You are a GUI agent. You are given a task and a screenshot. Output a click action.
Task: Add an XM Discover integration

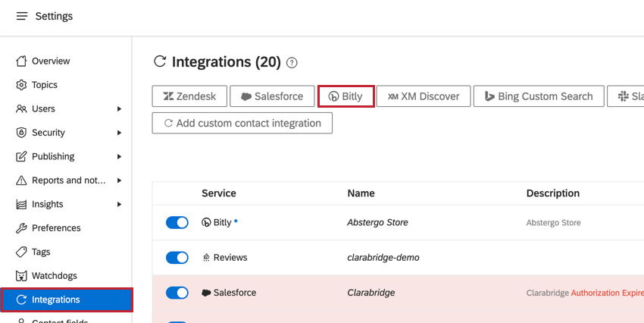(424, 96)
